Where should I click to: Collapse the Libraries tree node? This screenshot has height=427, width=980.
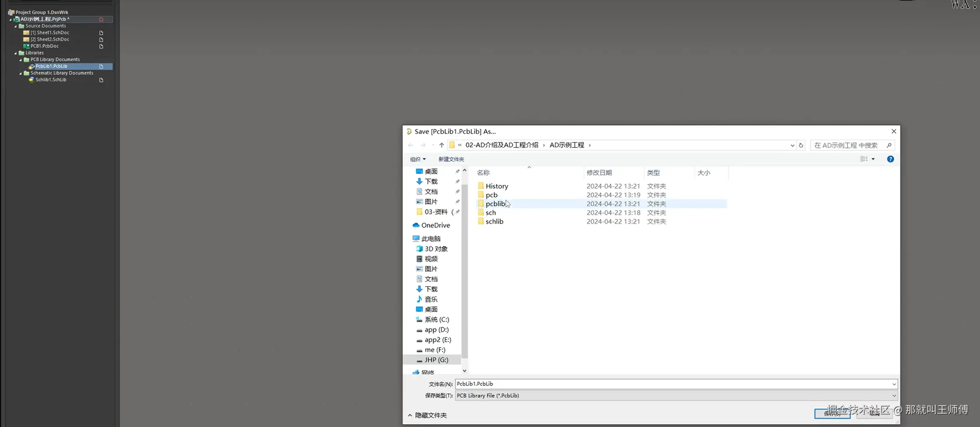[x=16, y=53]
